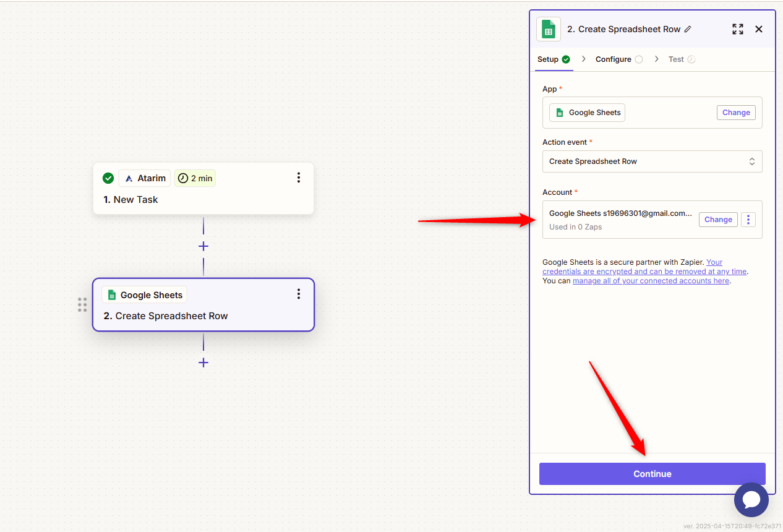Open the Action event dropdown
783x532 pixels.
point(652,161)
